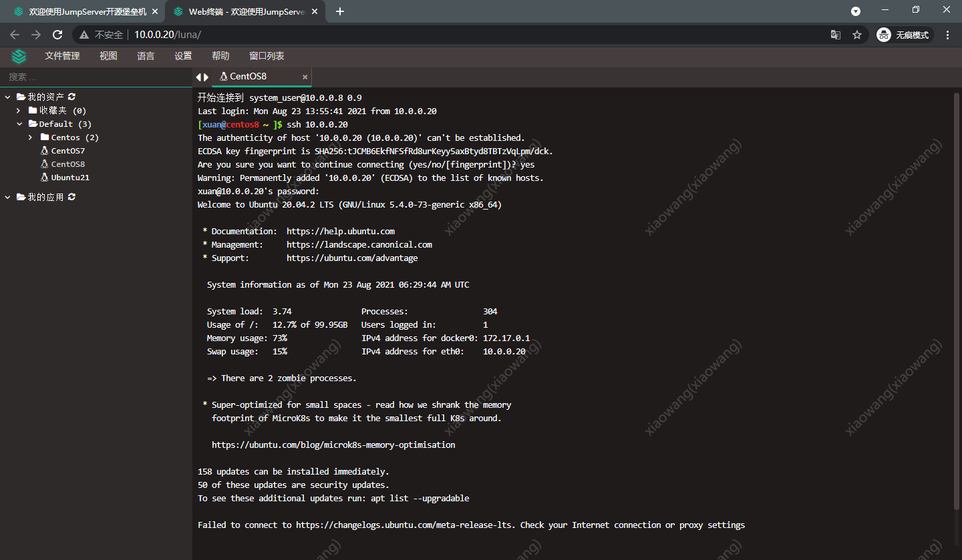Connect to Ubuntu21 asset
962x560 pixels.
click(x=70, y=178)
